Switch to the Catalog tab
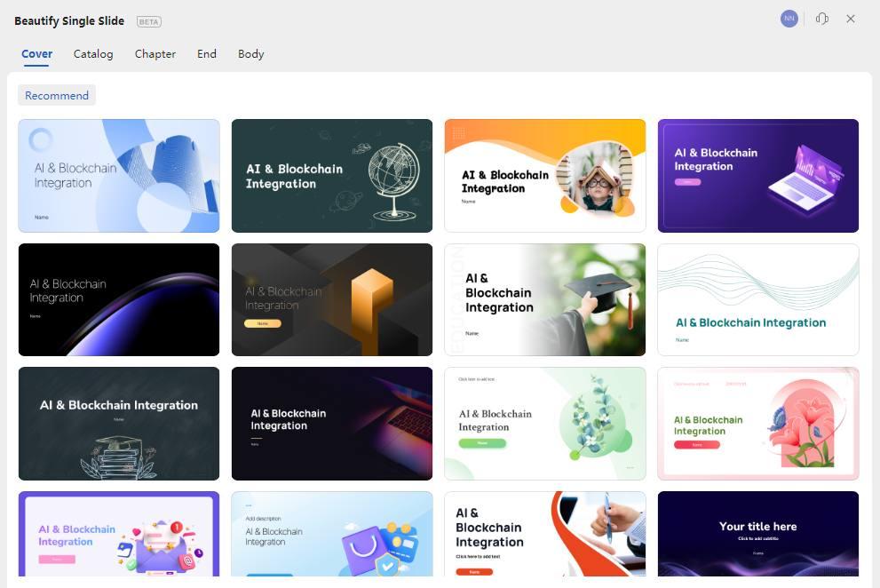 tap(93, 54)
